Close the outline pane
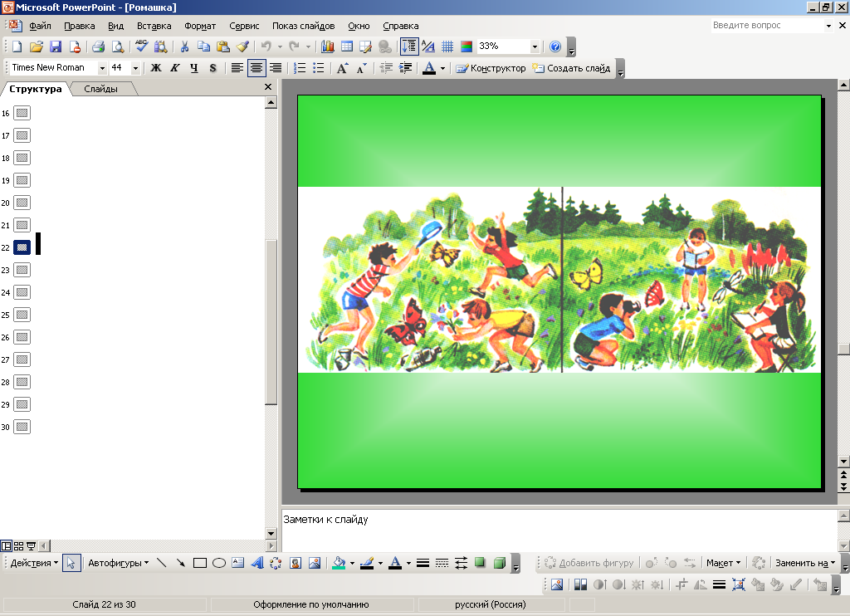Viewport: 850px width, 616px height. click(x=268, y=87)
